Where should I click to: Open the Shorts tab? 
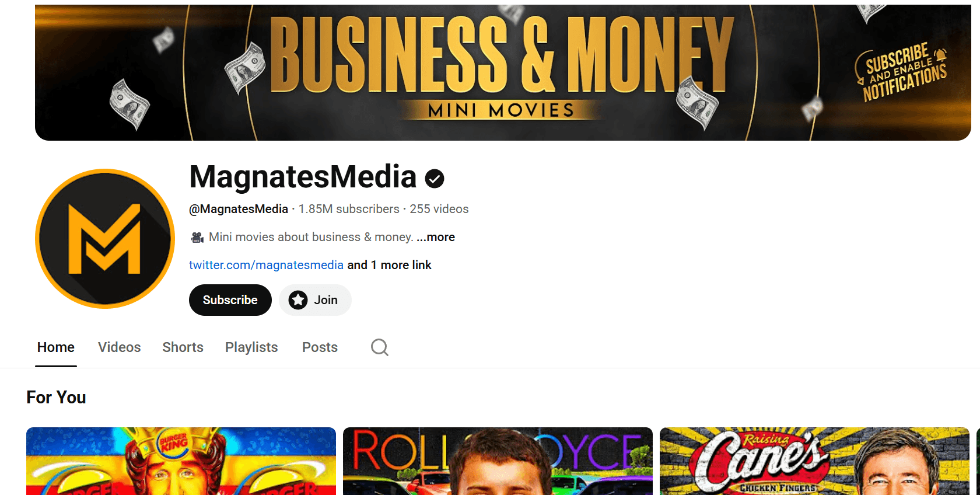[183, 347]
